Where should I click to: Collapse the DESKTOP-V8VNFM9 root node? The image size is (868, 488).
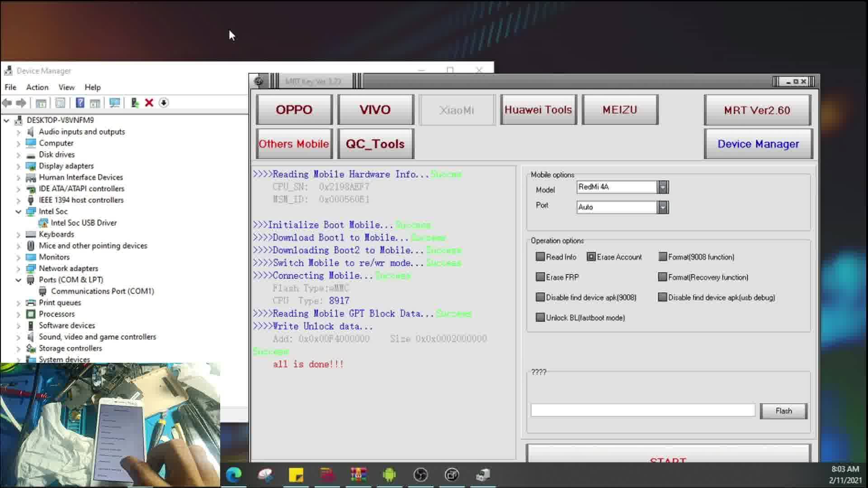6,120
